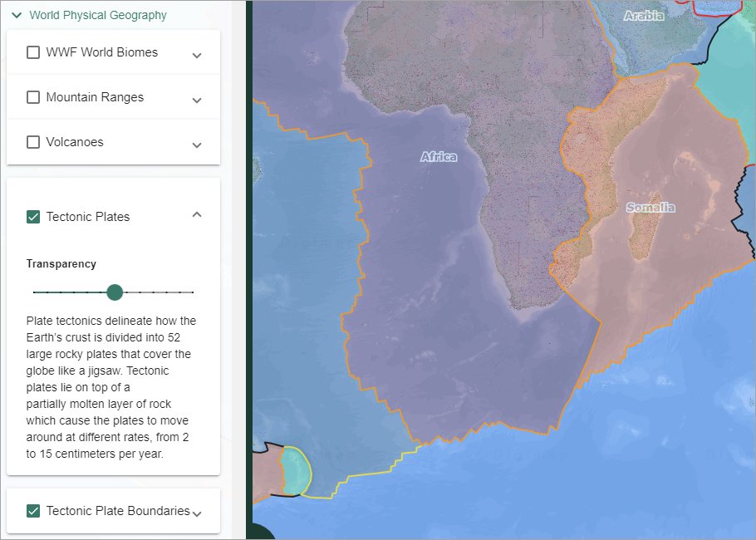Click the Transparency slider handle
The image size is (756, 540).
[115, 292]
